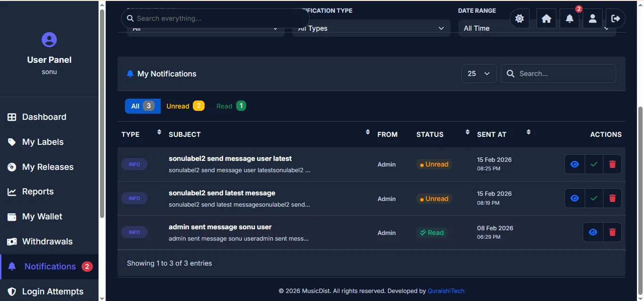This screenshot has height=301, width=644.
Task: Delete 'admin sent message sonu user' notification
Action: click(x=612, y=232)
